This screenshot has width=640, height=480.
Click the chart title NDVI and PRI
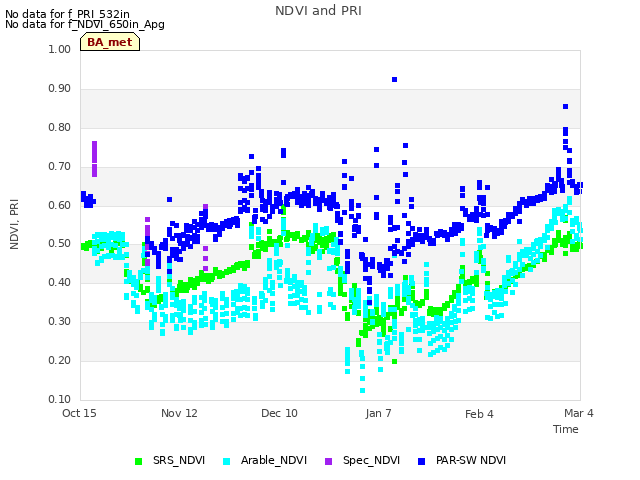pos(318,11)
